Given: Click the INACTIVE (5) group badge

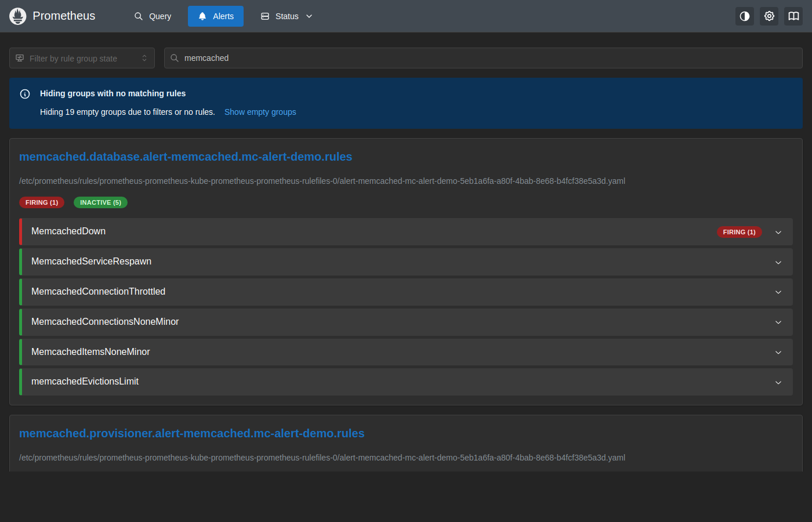Looking at the screenshot, I should click(100, 202).
